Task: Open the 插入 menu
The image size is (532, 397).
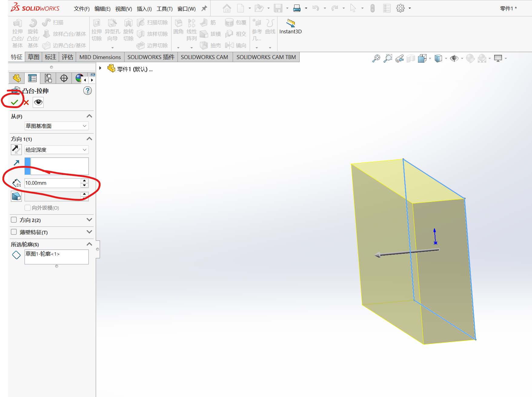Action: click(x=144, y=9)
